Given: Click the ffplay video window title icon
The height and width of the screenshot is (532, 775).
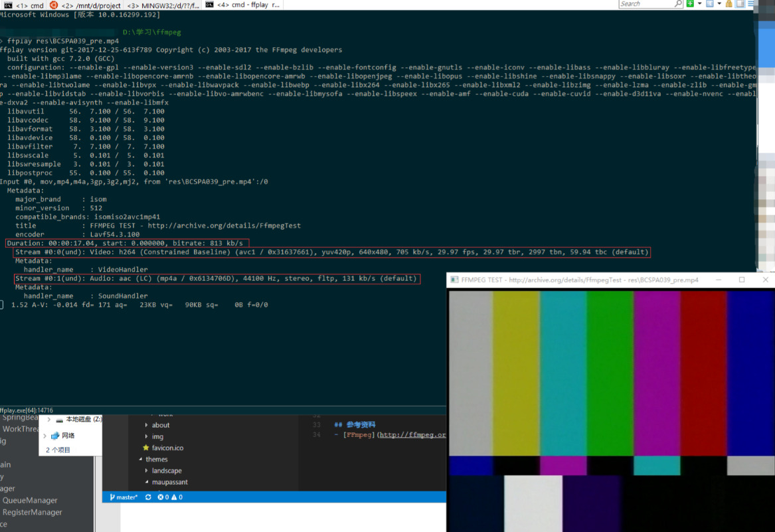Looking at the screenshot, I should (455, 280).
